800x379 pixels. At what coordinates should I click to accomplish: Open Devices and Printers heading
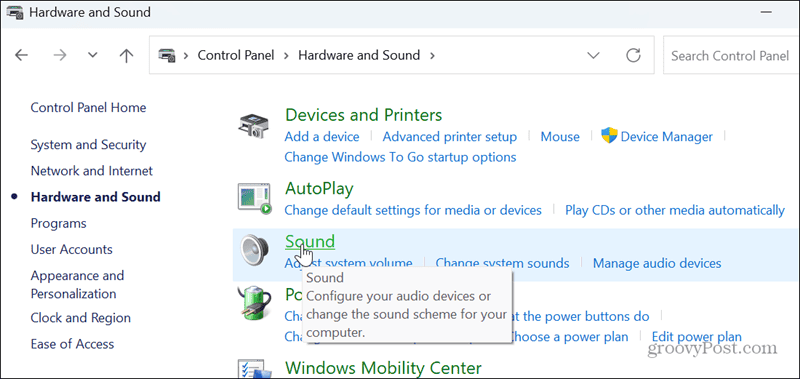363,115
